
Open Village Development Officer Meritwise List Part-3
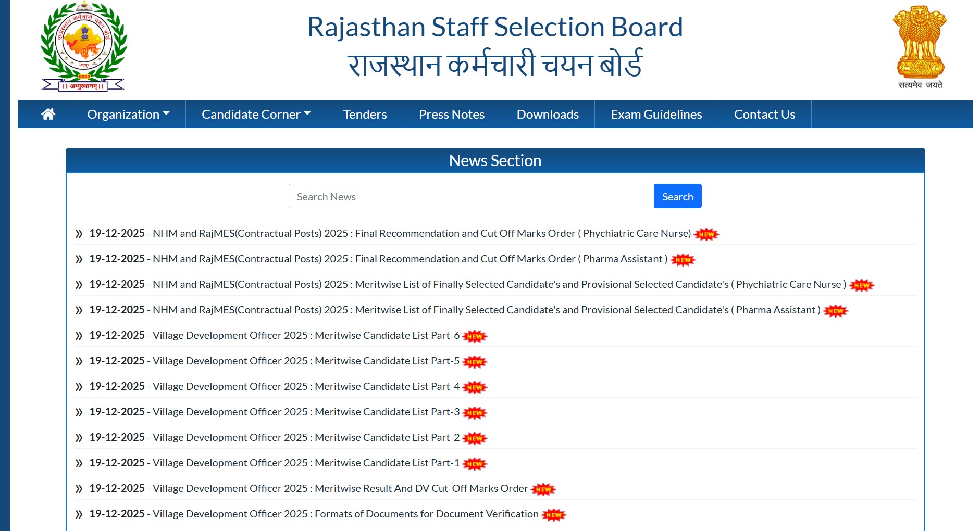click(x=306, y=412)
